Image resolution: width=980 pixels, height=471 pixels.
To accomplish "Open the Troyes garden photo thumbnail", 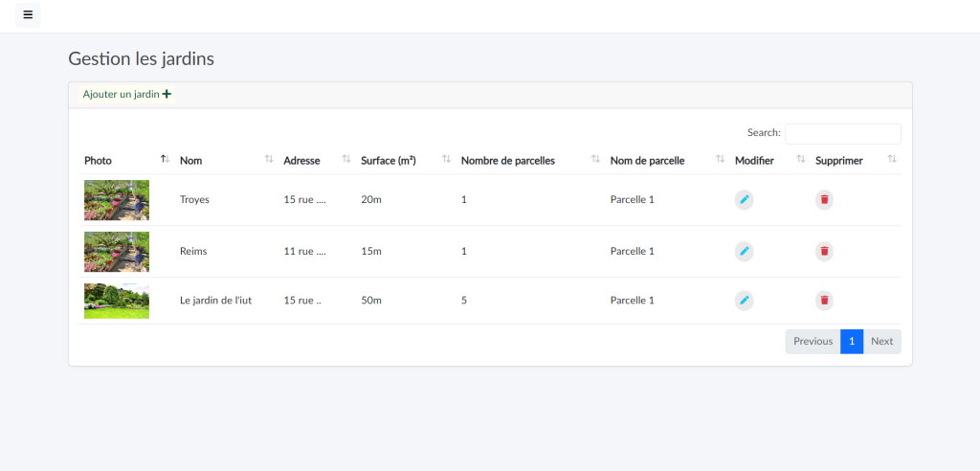I will click(x=117, y=200).
